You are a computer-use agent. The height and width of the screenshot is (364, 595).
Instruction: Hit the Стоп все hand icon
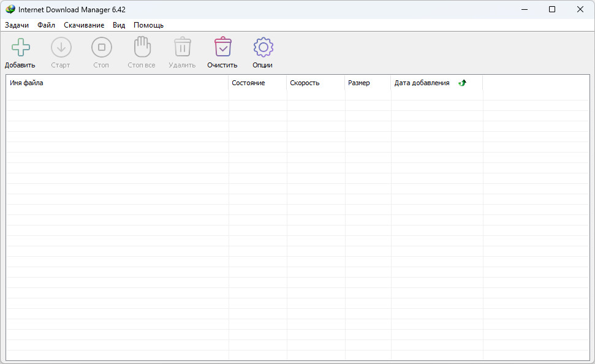pyautogui.click(x=142, y=47)
